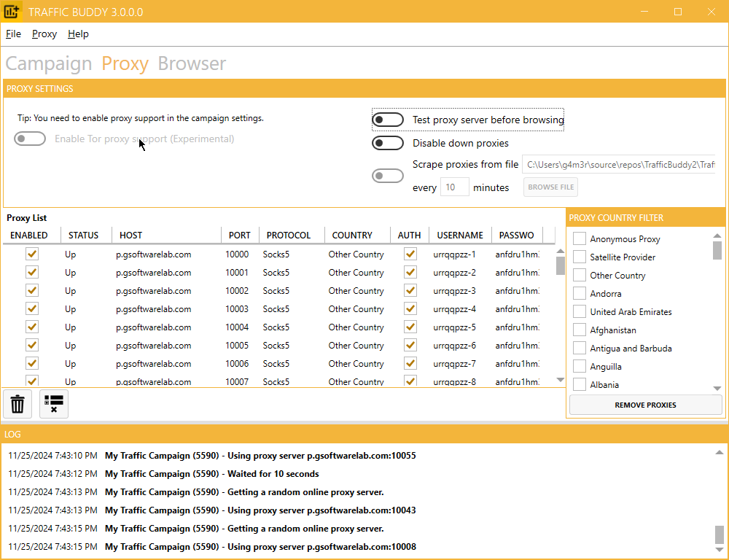Screen dimensions: 729x560
Task: Toggle Disable down proxies switch
Action: (x=388, y=143)
